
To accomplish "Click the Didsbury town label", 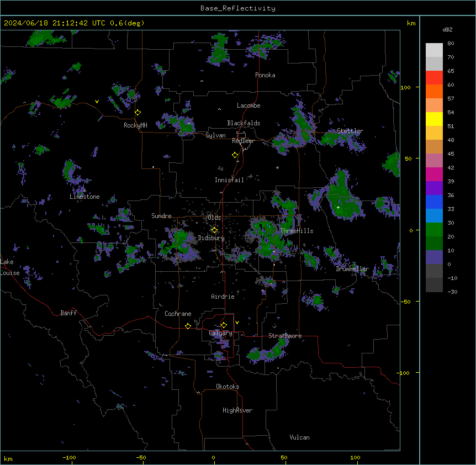I will point(211,238).
